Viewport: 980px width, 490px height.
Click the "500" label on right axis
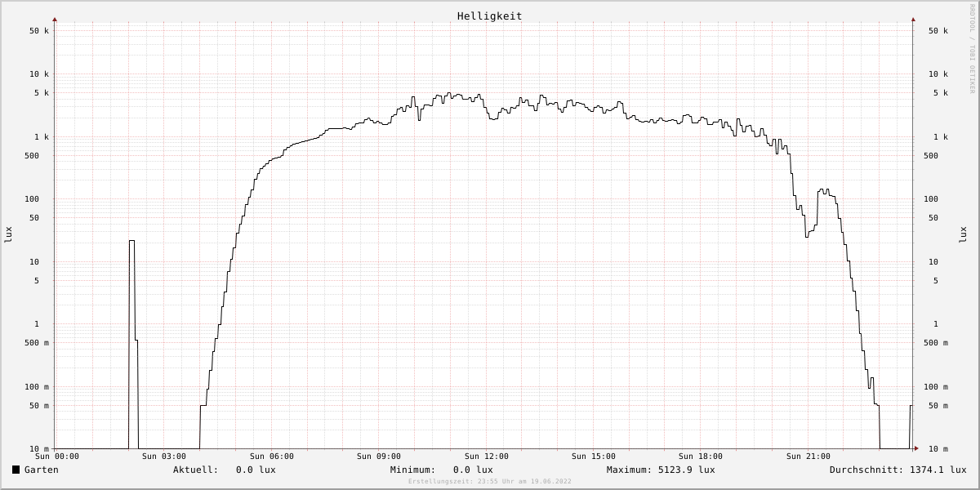click(x=931, y=156)
